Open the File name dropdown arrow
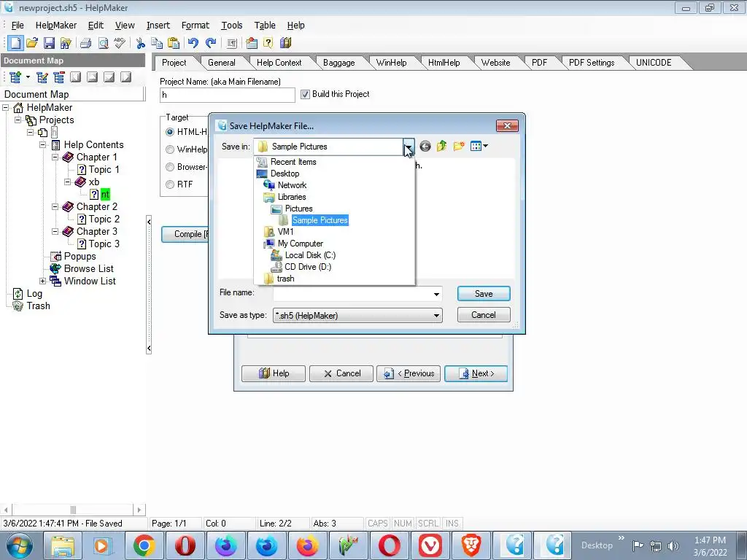The height and width of the screenshot is (560, 747). click(x=436, y=295)
